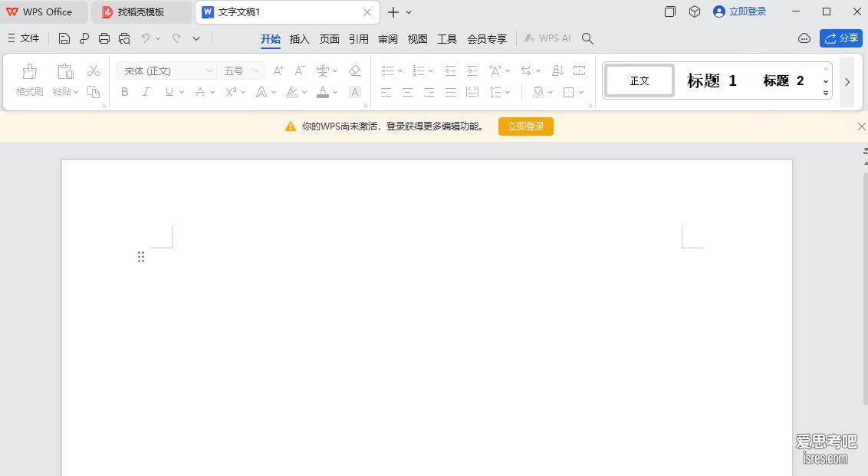This screenshot has height=476, width=868.
Task: Apply the 正文 style
Action: click(639, 80)
